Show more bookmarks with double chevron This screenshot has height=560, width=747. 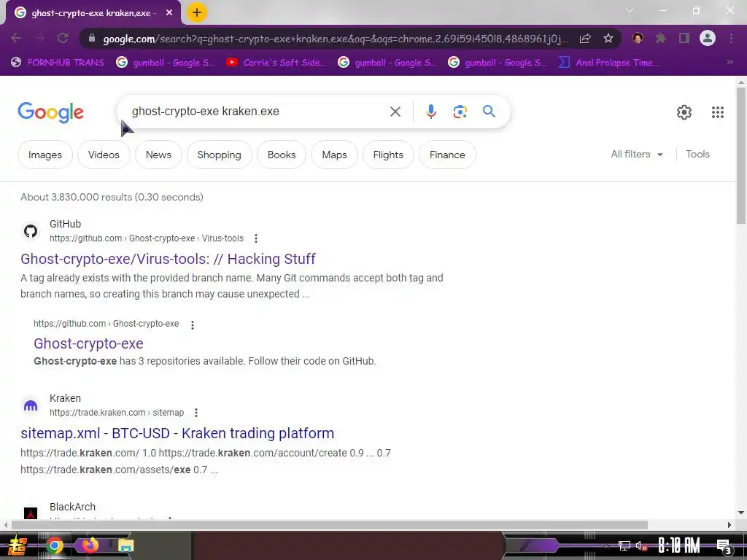click(729, 62)
